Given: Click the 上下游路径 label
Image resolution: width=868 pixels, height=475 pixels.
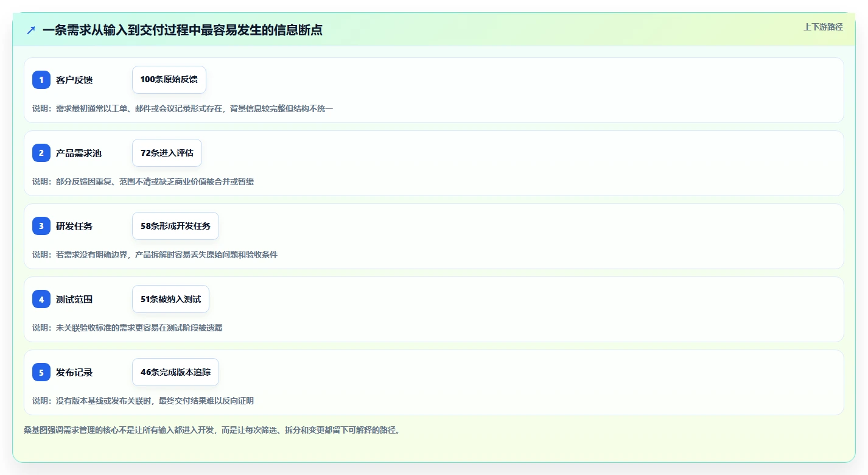Looking at the screenshot, I should 823,27.
